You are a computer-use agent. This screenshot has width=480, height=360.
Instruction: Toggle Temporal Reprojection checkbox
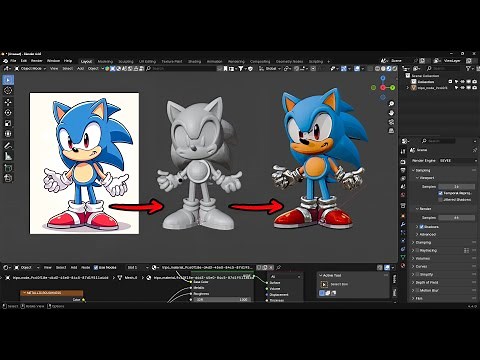440,193
